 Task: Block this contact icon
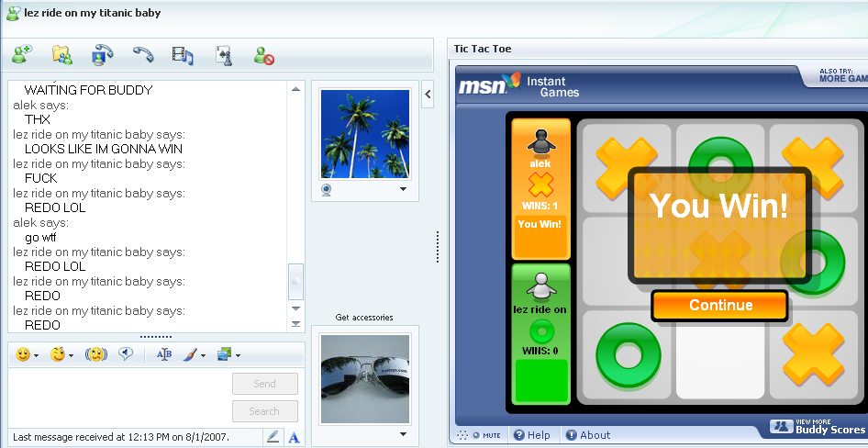click(x=264, y=55)
